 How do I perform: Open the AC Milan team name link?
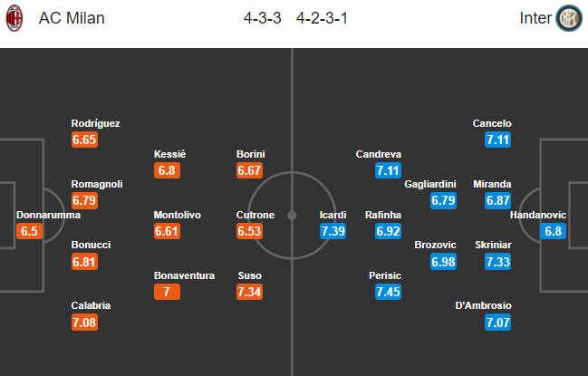click(67, 19)
